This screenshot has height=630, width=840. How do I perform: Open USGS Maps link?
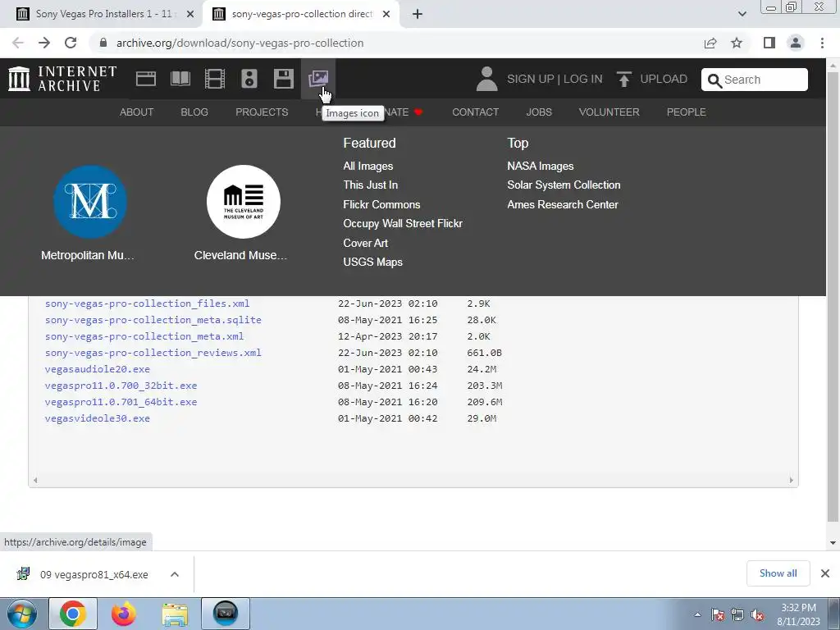click(373, 262)
